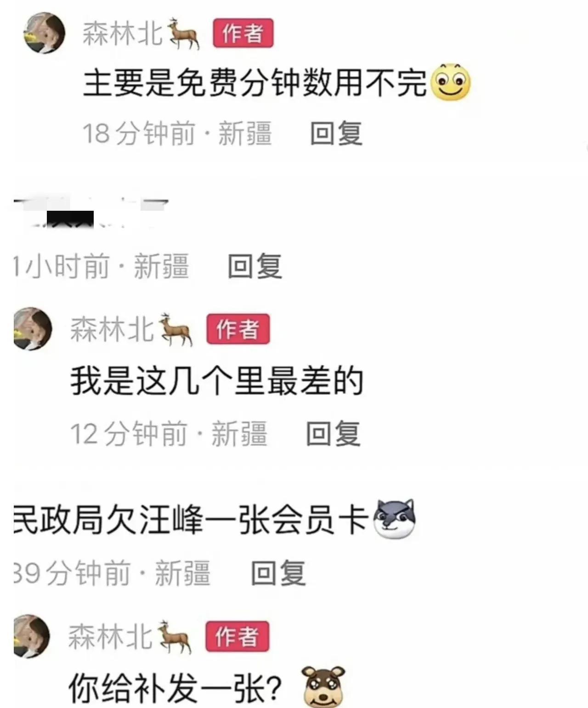Click 作者 badge above 你给补发一张
This screenshot has height=708, width=588.
tap(237, 636)
